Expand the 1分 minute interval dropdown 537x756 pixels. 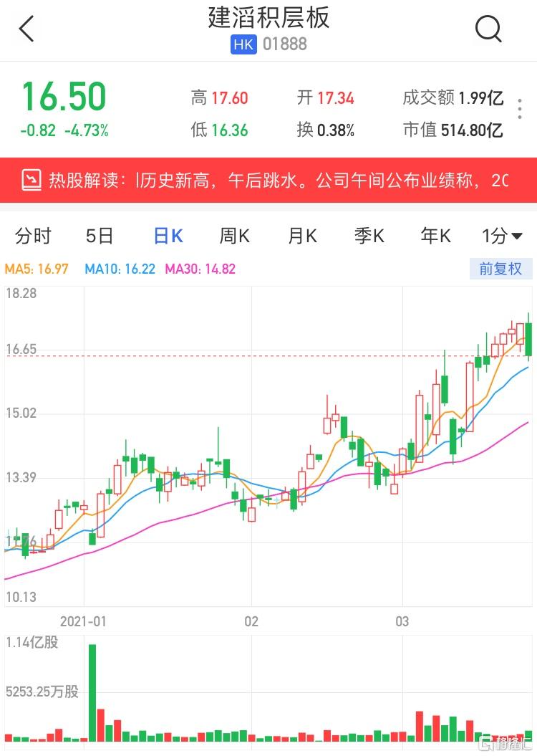coord(502,236)
